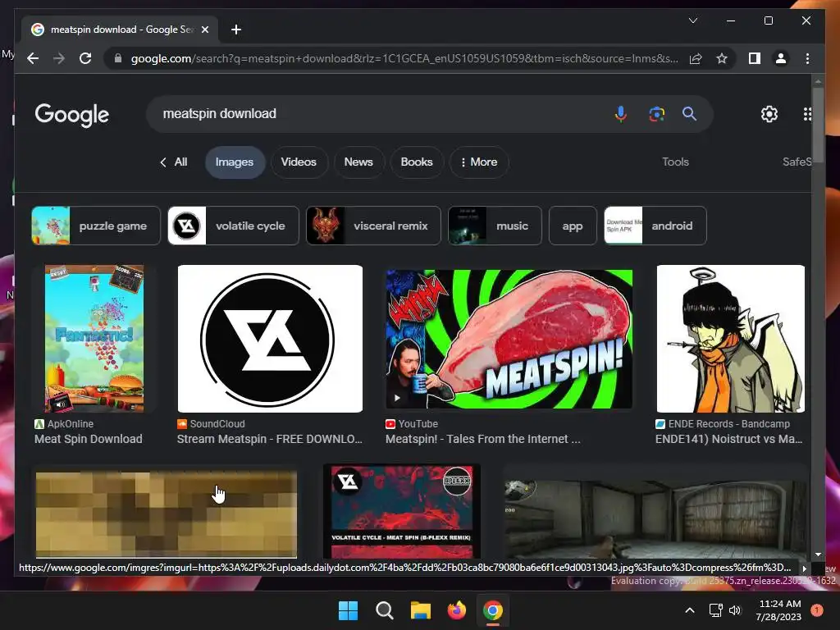Filter by the visceral remix chip
This screenshot has width=840, height=630.
click(x=373, y=226)
